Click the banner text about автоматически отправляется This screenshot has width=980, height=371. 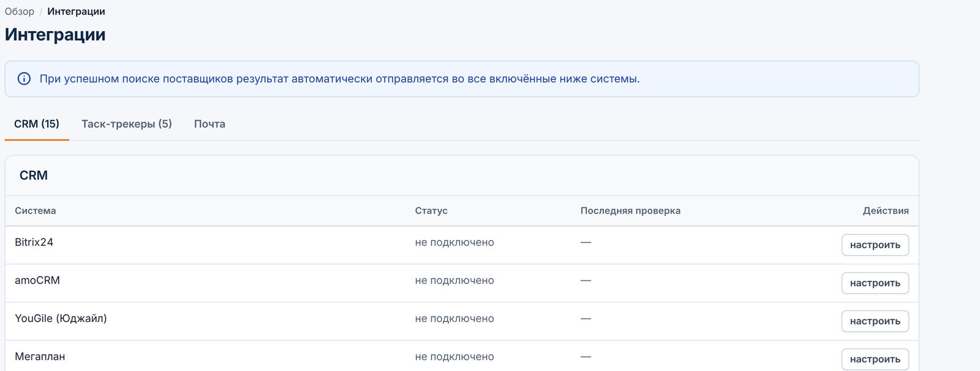click(x=340, y=79)
